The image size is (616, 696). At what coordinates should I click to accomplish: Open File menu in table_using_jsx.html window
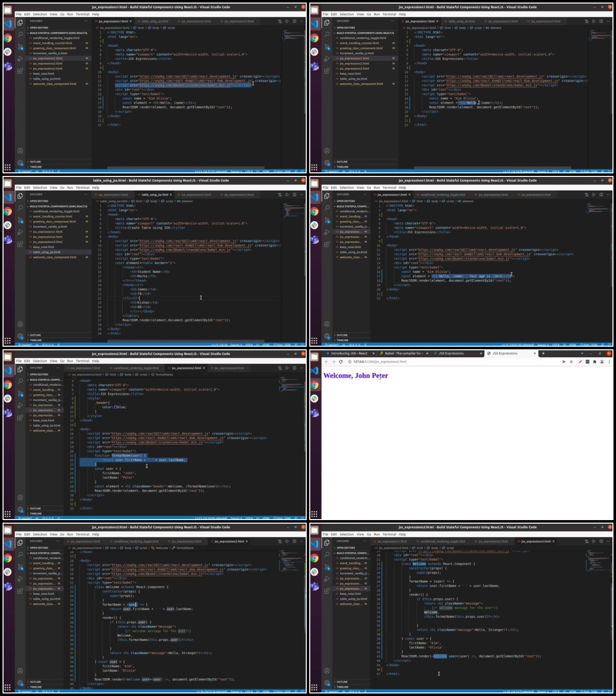click(x=19, y=188)
